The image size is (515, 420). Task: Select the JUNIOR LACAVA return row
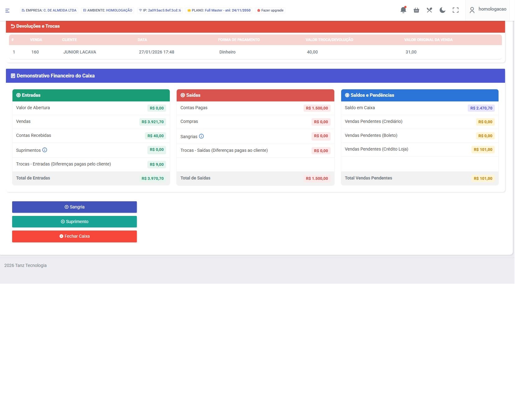point(80,52)
